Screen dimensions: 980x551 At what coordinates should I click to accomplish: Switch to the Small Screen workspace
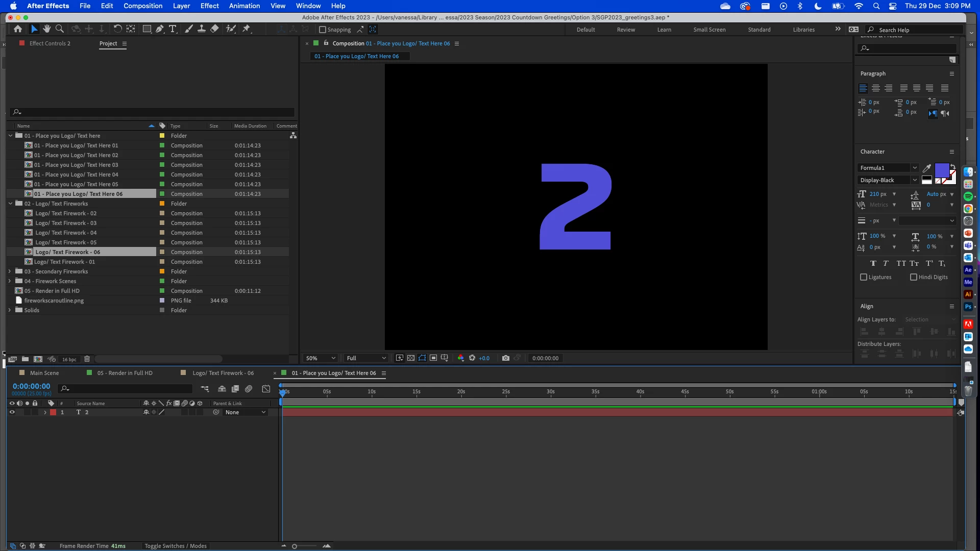coord(709,30)
